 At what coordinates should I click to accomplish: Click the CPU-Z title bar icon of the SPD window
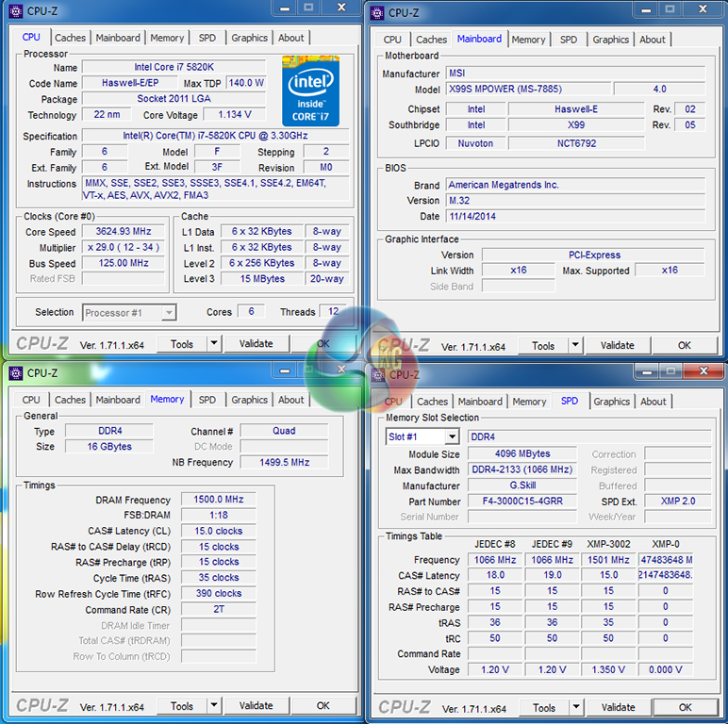[378, 374]
